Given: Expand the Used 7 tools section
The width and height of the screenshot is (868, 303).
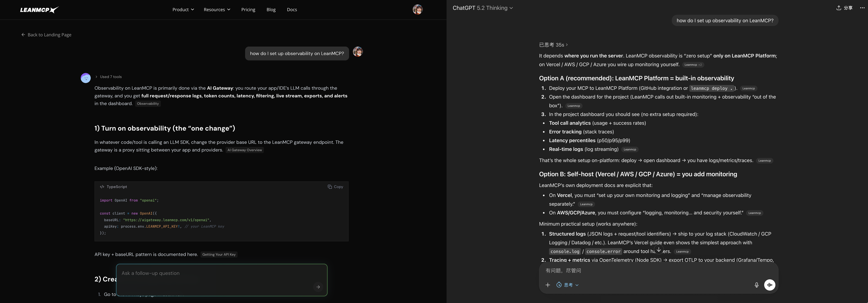Looking at the screenshot, I should coord(108,77).
